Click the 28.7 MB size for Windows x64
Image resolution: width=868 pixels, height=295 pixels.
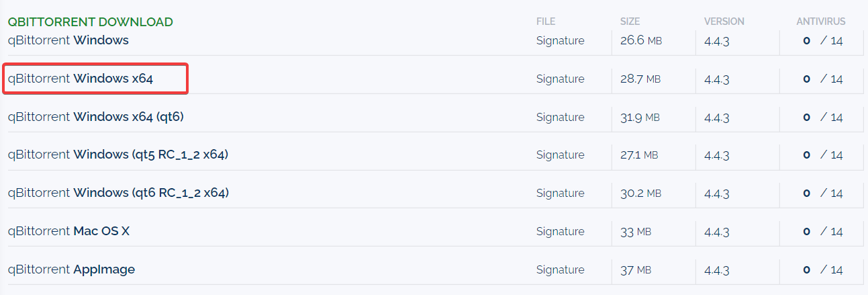click(640, 79)
